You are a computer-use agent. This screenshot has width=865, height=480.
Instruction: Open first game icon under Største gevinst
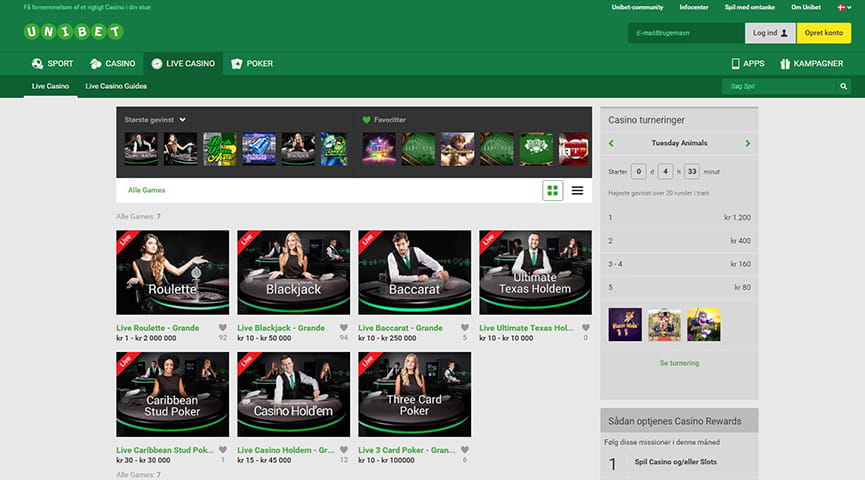(141, 149)
